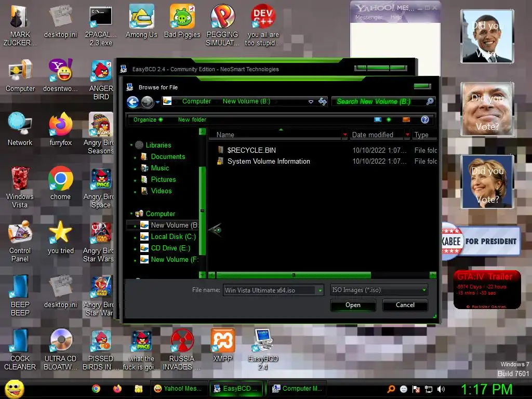
Task: Open Pictures in the navigation tree
Action: click(x=163, y=179)
